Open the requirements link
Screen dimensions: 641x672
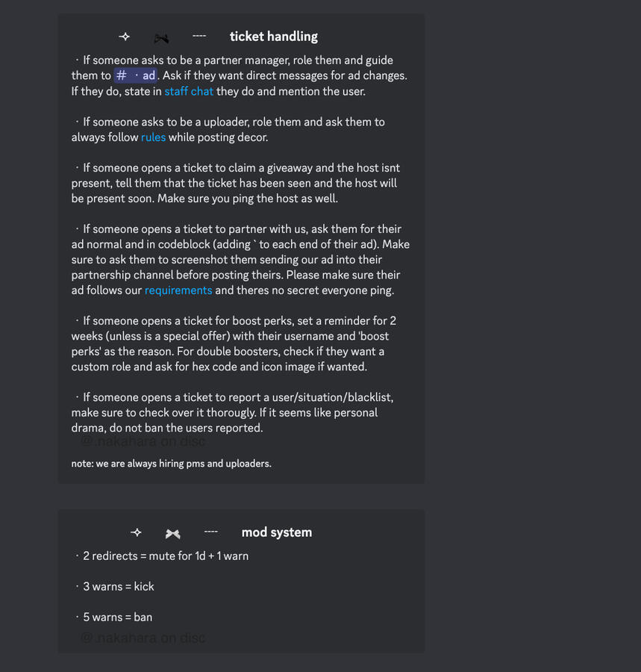point(178,290)
